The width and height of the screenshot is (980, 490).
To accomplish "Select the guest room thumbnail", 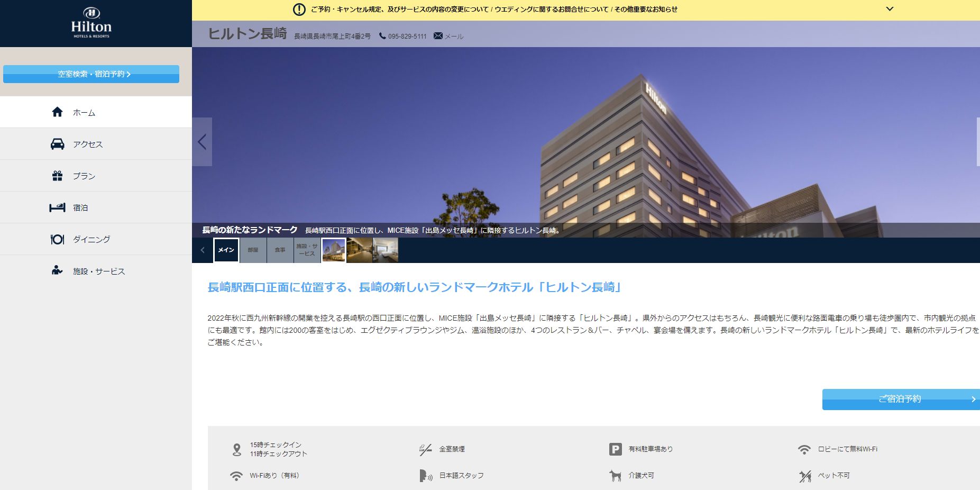I will click(x=386, y=250).
